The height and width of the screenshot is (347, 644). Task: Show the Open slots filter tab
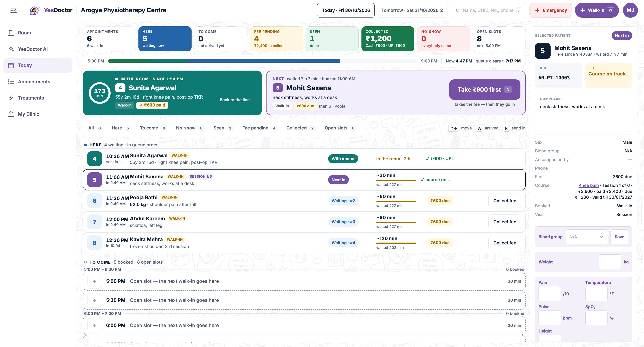pos(340,128)
